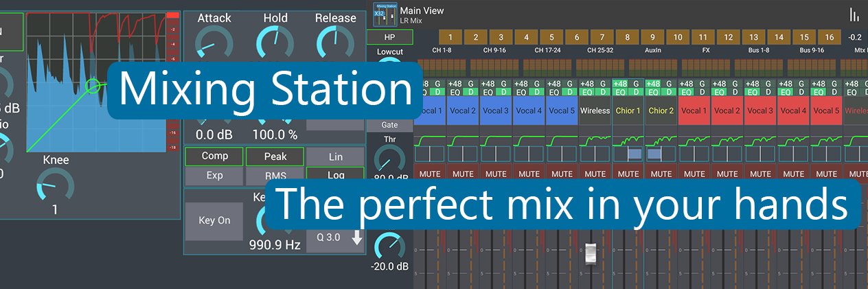Click the down arrow in the Q 3.0 selector
Image resolution: width=868 pixels, height=289 pixels.
point(356,238)
